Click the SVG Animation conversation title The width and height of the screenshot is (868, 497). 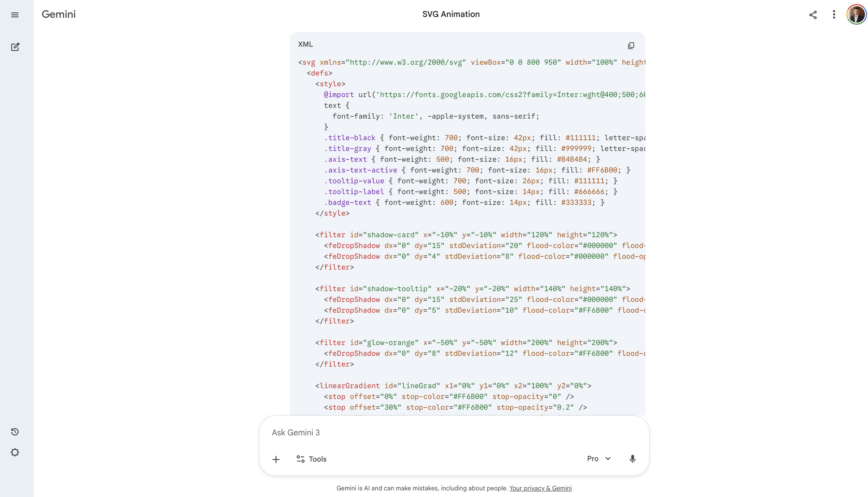point(451,14)
